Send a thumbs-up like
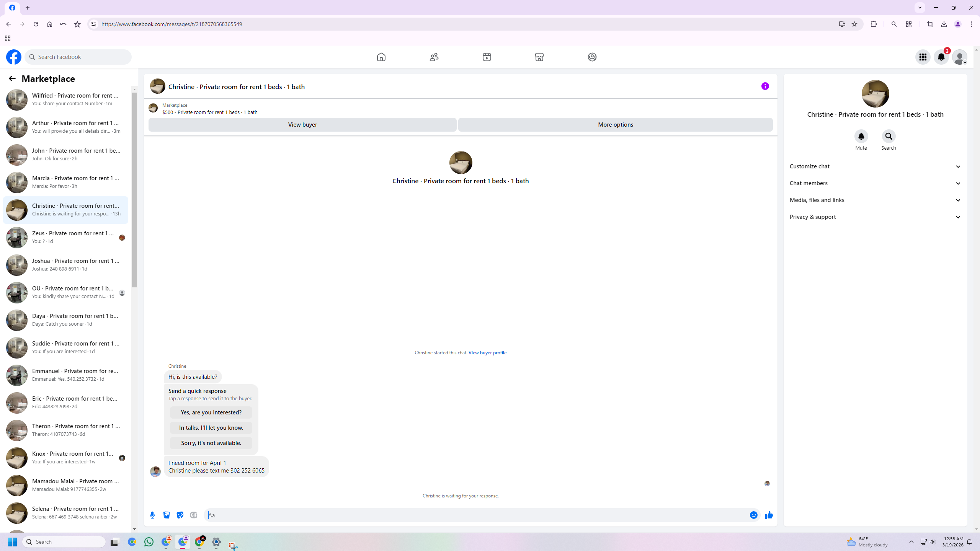Viewport: 980px width, 551px height. pos(769,515)
